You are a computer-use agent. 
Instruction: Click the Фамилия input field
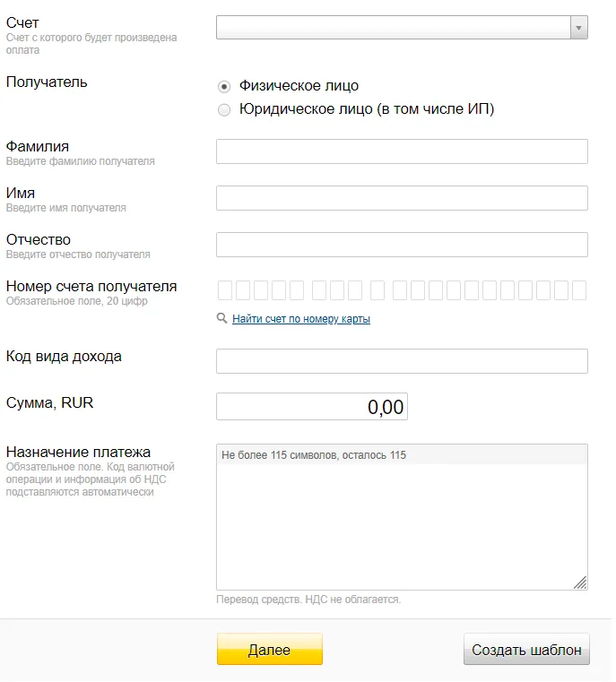tap(402, 151)
